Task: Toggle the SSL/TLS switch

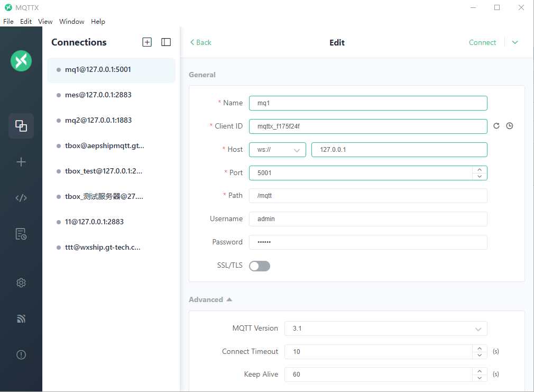Action: tap(260, 266)
